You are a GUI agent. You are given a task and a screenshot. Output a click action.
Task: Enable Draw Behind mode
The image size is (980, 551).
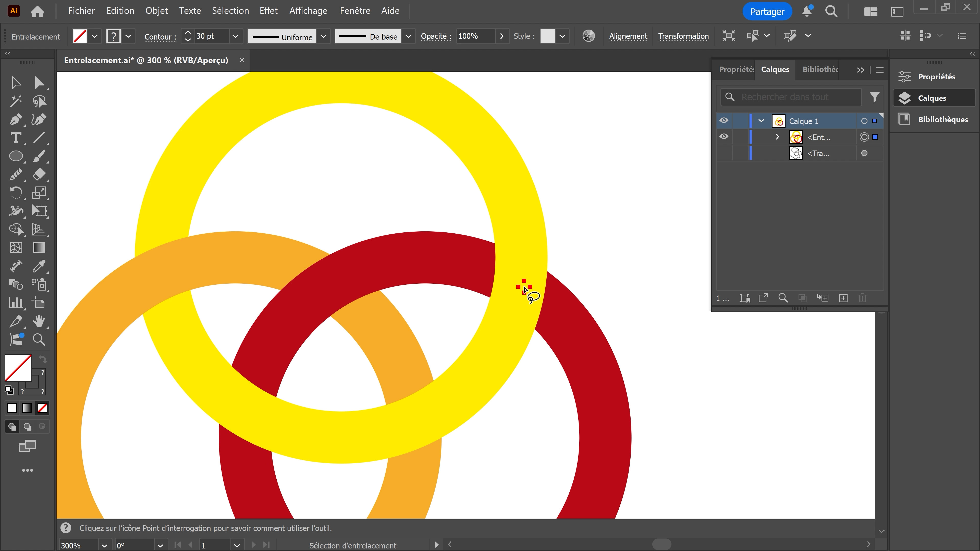[x=27, y=427]
